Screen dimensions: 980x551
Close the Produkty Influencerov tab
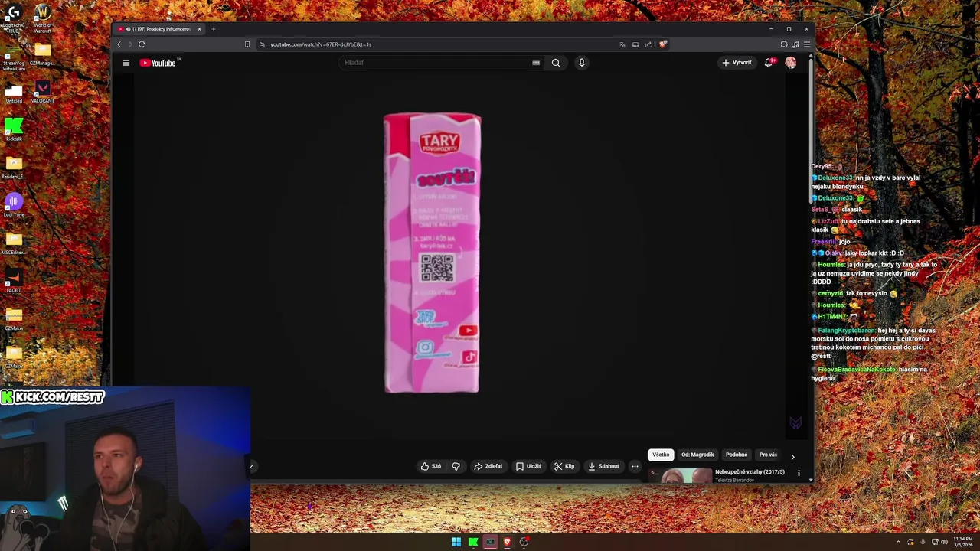[199, 29]
